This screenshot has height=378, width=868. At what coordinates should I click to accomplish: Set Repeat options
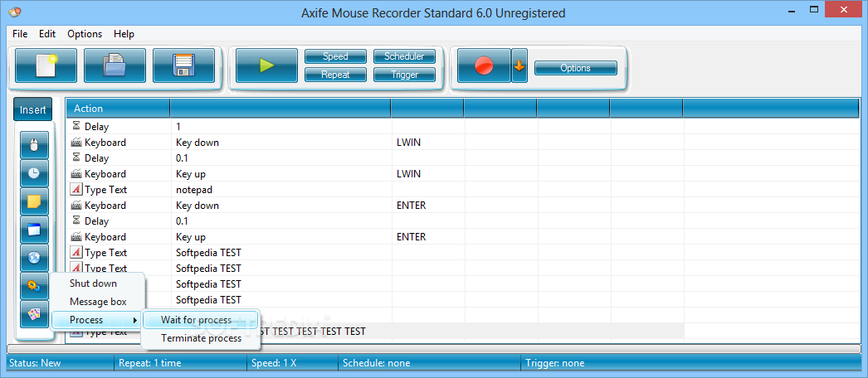click(x=335, y=75)
